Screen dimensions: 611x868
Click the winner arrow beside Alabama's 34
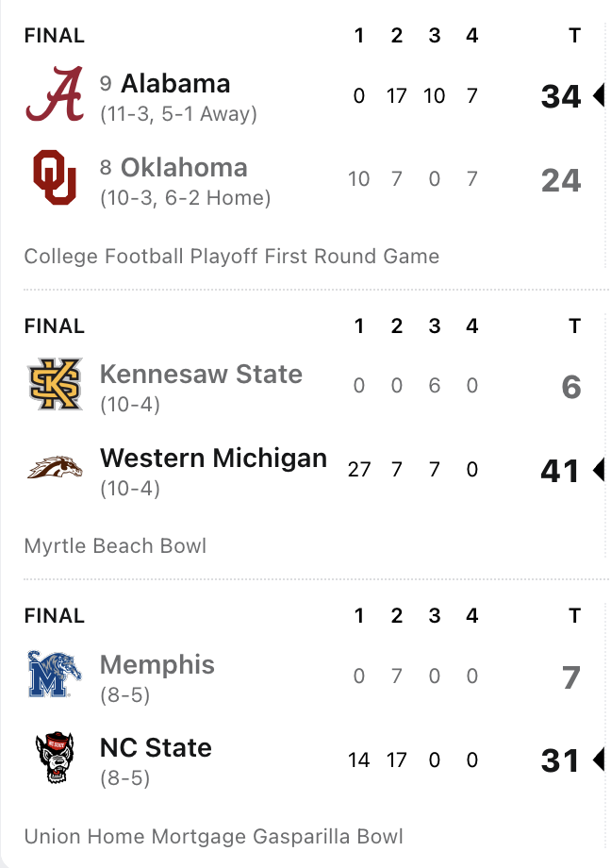[x=598, y=95]
